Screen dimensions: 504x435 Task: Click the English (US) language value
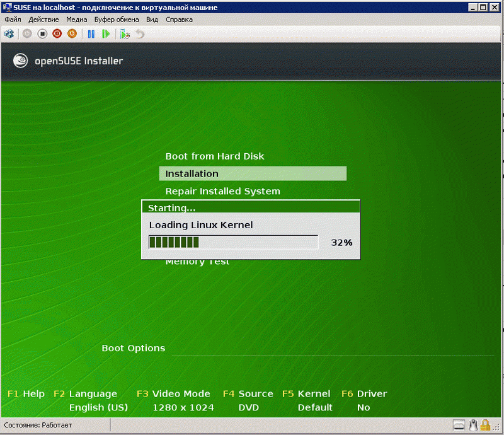[99, 408]
